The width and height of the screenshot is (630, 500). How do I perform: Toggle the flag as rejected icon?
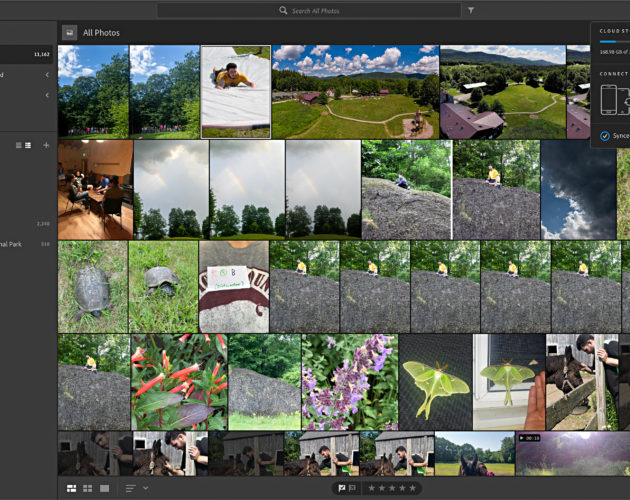coord(352,488)
